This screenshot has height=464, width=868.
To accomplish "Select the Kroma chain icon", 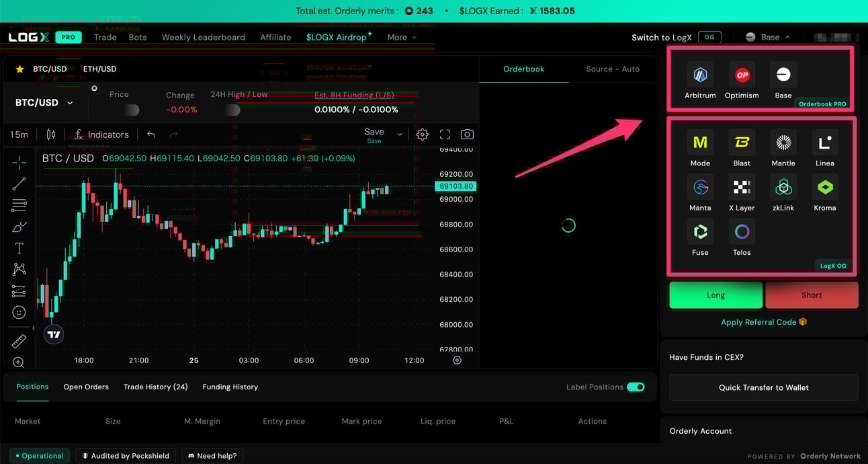I will [x=825, y=187].
